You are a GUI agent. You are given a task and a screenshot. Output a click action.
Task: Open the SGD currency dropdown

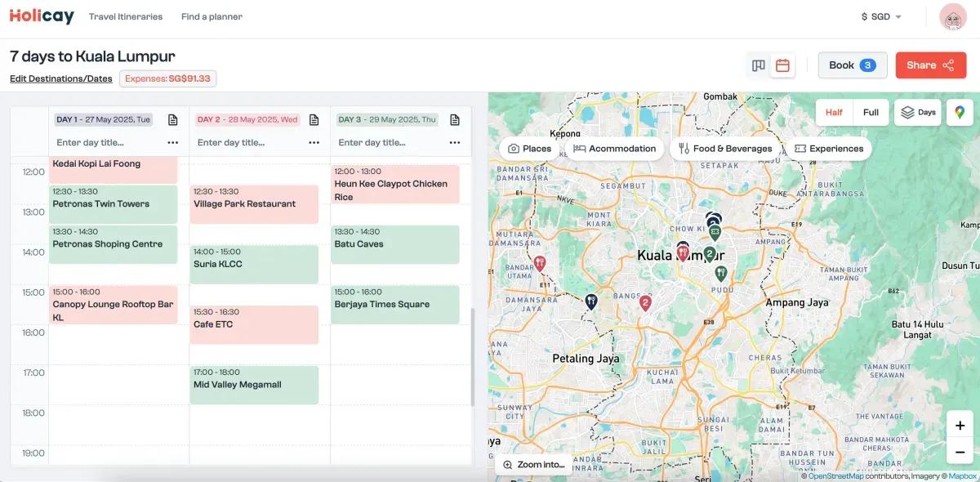tap(881, 16)
